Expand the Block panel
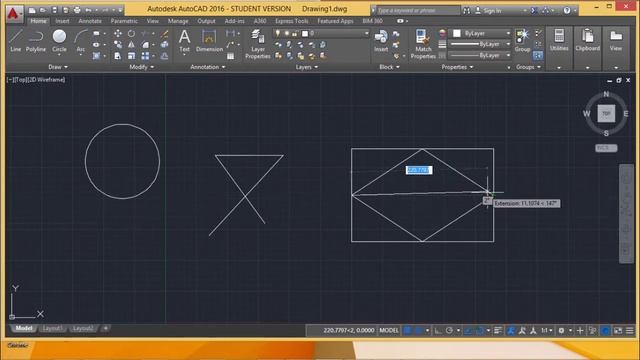Viewport: 640px width, 360px height. click(x=389, y=67)
